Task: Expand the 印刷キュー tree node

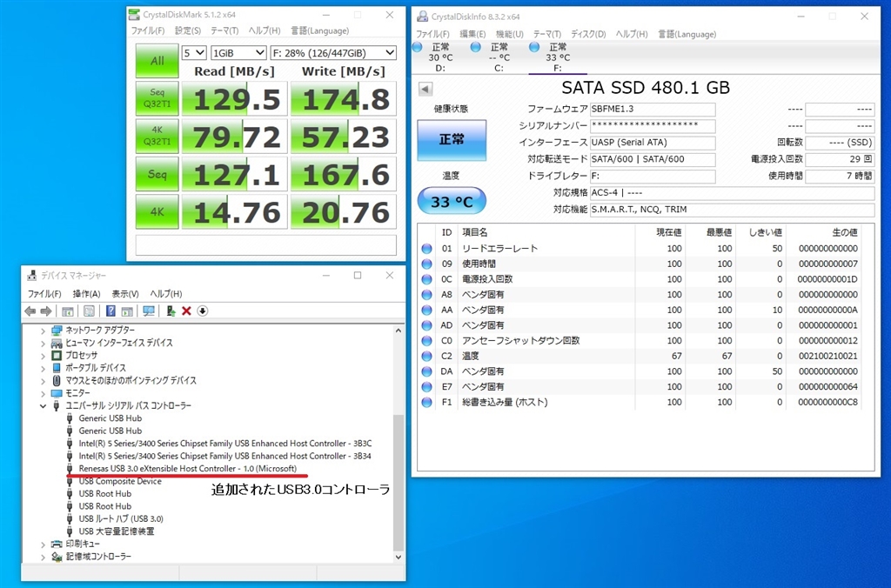Action: (x=43, y=544)
